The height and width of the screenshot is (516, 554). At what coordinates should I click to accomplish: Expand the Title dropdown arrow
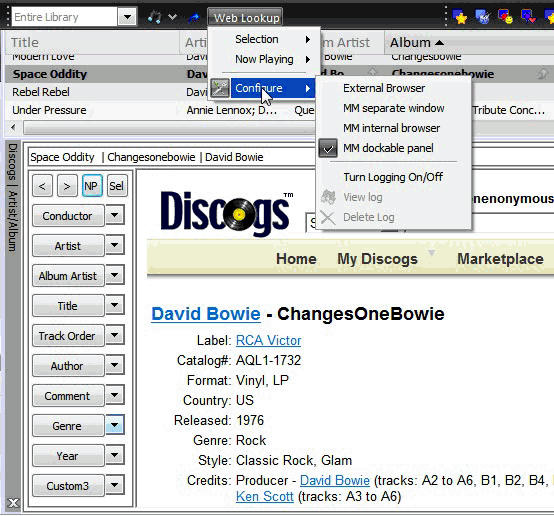[115, 305]
